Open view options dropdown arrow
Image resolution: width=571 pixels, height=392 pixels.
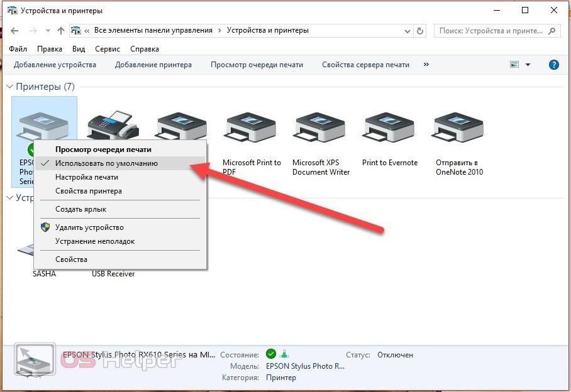[528, 65]
